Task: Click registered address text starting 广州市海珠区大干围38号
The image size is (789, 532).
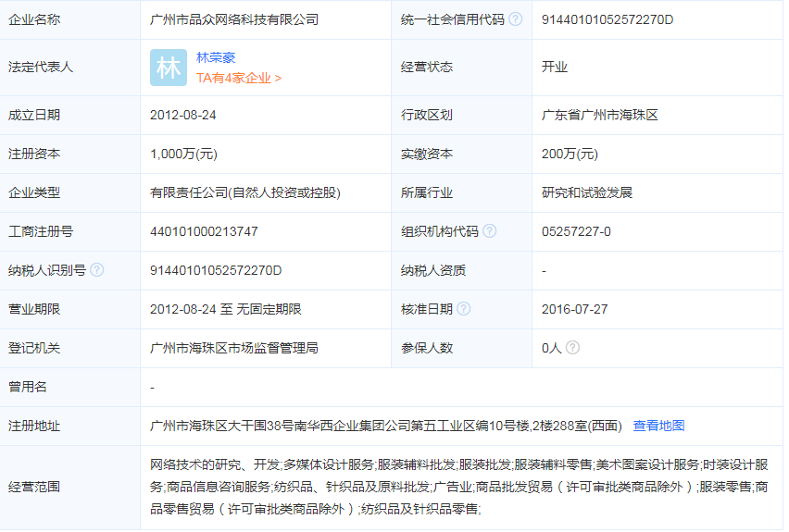Action: 386,426
